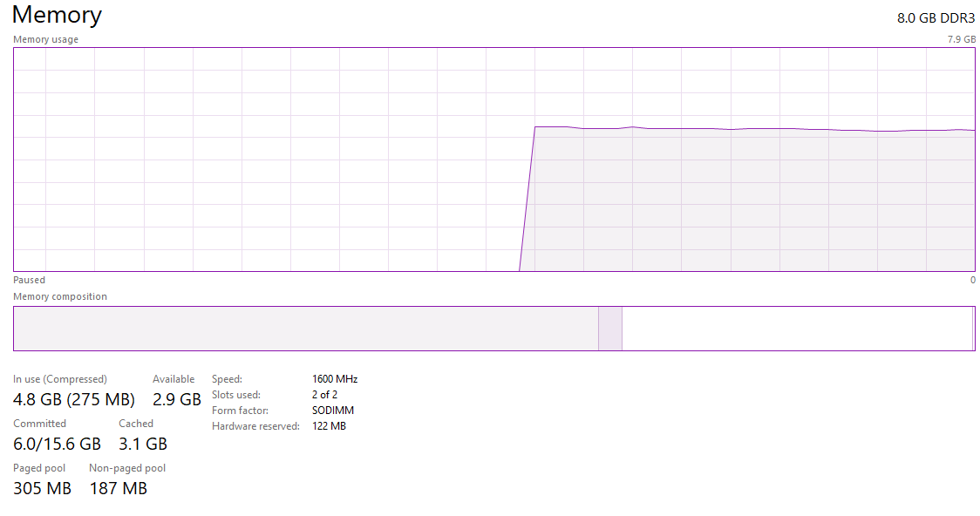Click the 7.9 GB graph maximum label
This screenshot has height=516, width=980.
961,39
